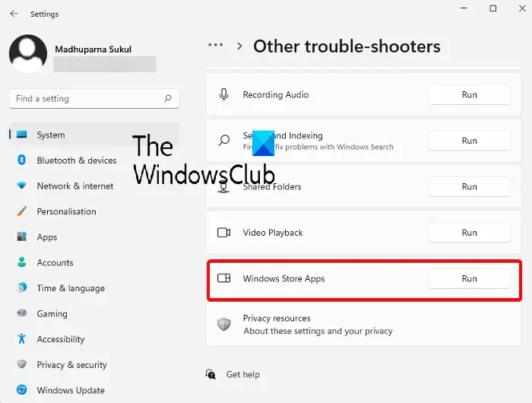Click the System monitor icon
Image resolution: width=532 pixels, height=403 pixels.
(22, 135)
